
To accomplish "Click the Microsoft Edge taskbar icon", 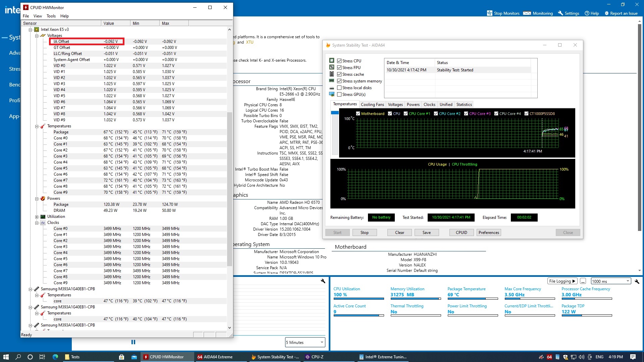I will click(55, 357).
